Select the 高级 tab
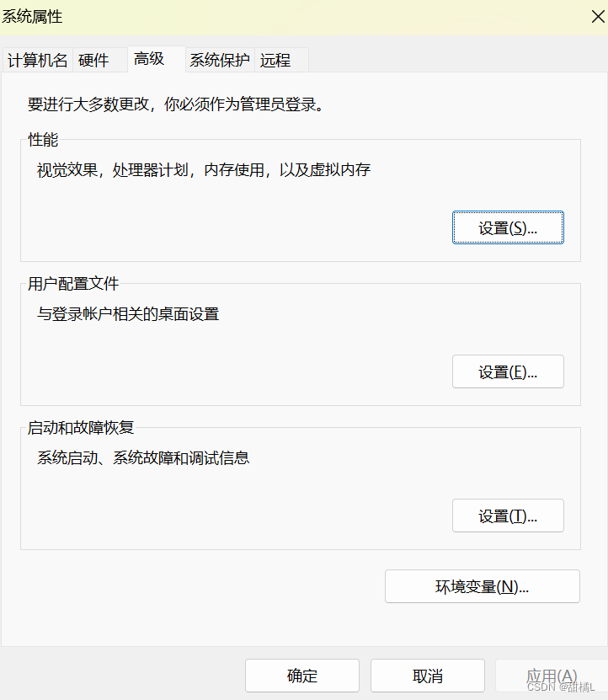The image size is (608, 700). pos(157,59)
